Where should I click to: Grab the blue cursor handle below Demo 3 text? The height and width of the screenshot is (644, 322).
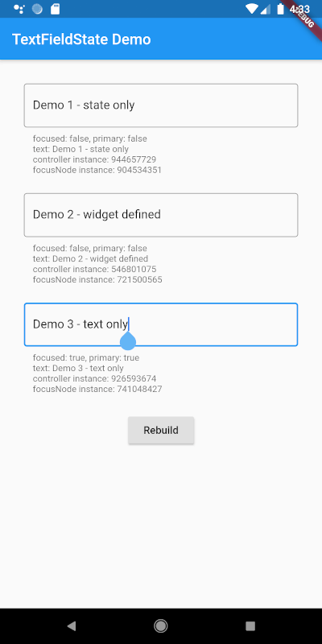pyautogui.click(x=128, y=341)
